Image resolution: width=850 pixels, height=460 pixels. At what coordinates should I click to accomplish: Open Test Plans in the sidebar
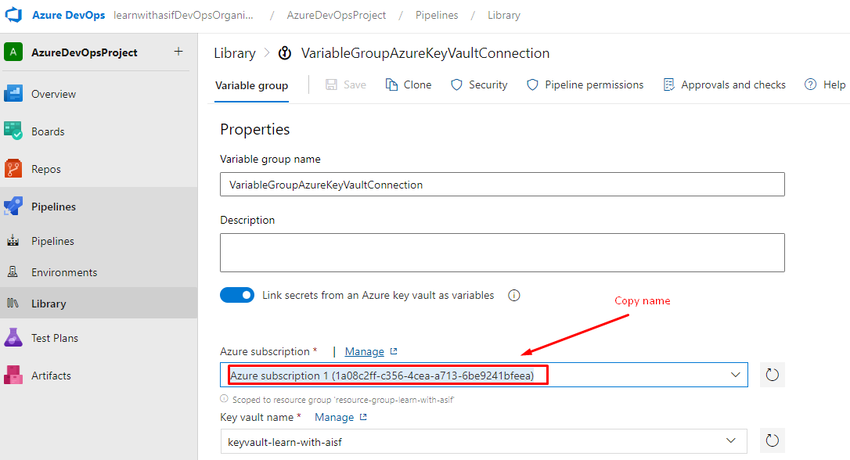point(54,338)
